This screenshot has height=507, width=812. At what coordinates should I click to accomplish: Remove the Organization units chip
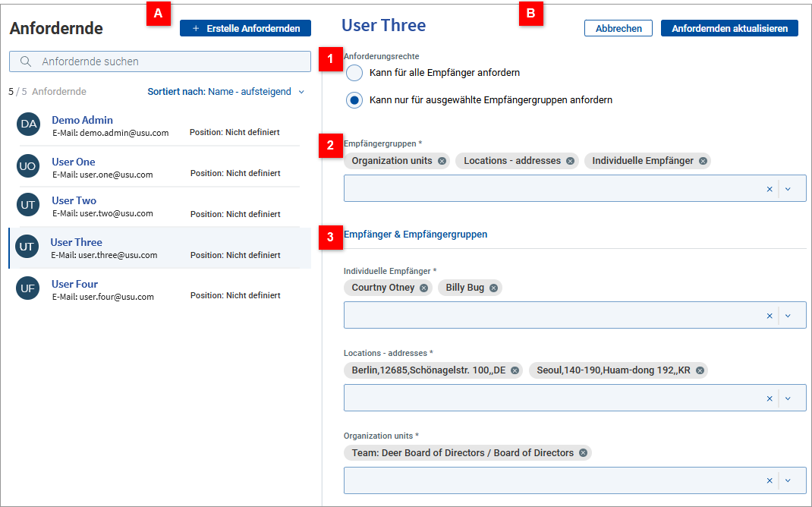pyautogui.click(x=442, y=161)
